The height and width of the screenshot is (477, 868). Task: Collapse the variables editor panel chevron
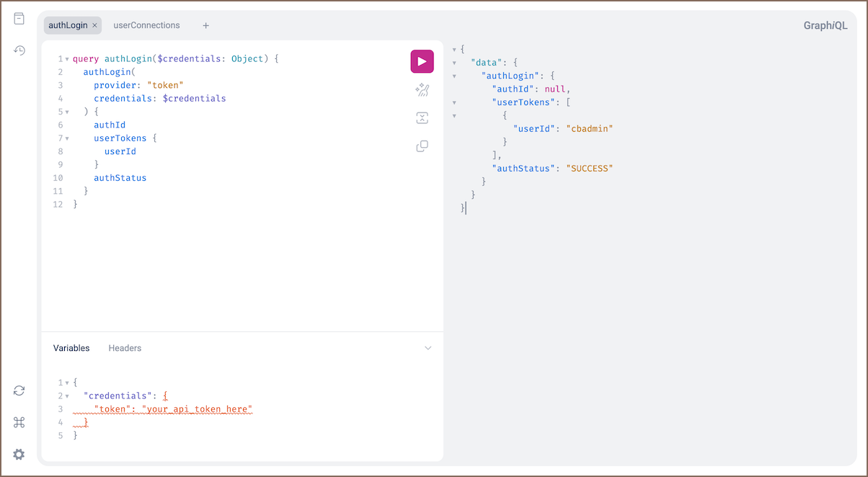[x=428, y=348]
